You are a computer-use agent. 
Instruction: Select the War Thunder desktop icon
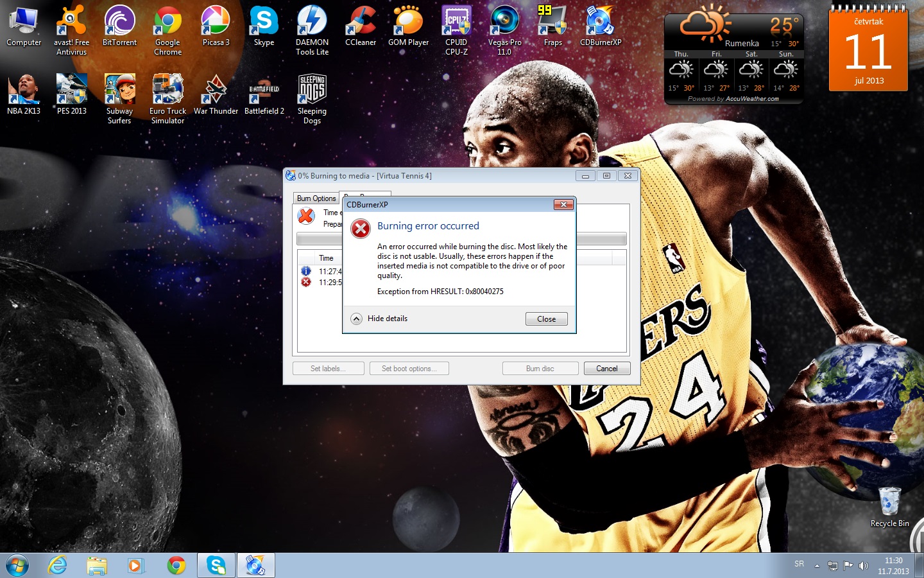(216, 94)
